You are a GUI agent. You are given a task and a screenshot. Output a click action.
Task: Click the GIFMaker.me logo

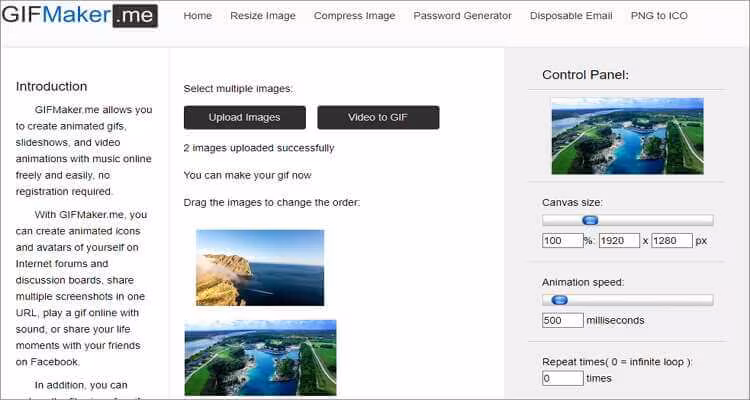tap(81, 16)
